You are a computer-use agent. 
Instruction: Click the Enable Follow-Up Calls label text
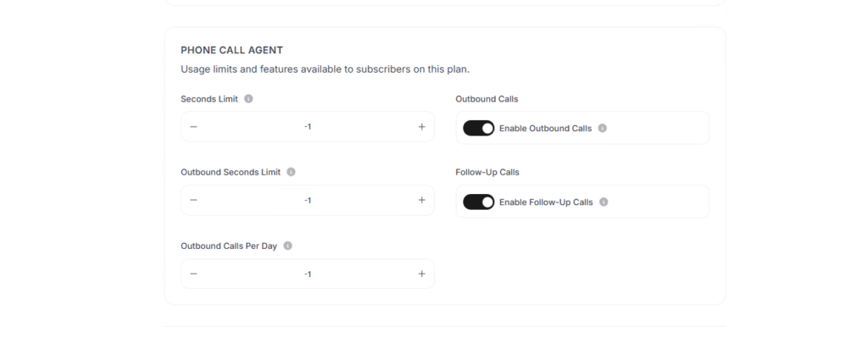pyautogui.click(x=546, y=202)
